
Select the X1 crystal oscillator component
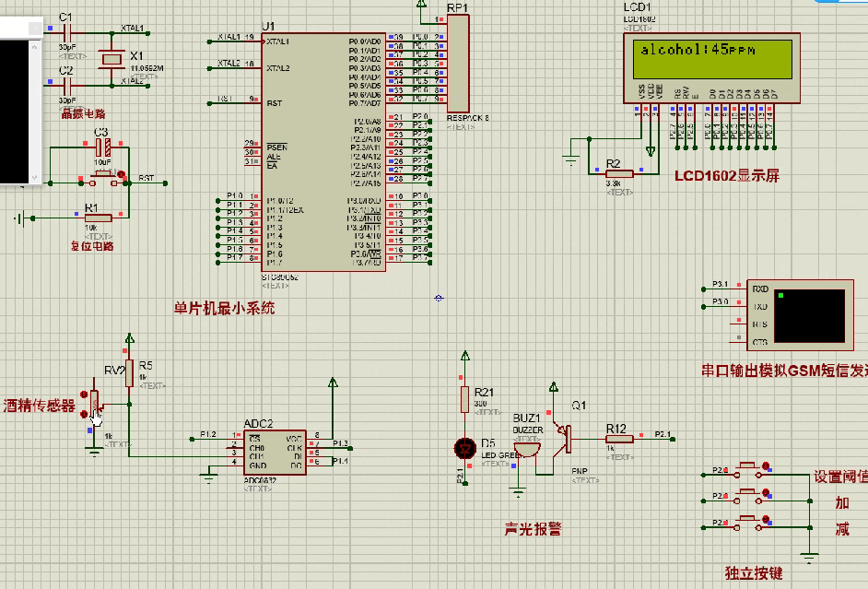111,59
